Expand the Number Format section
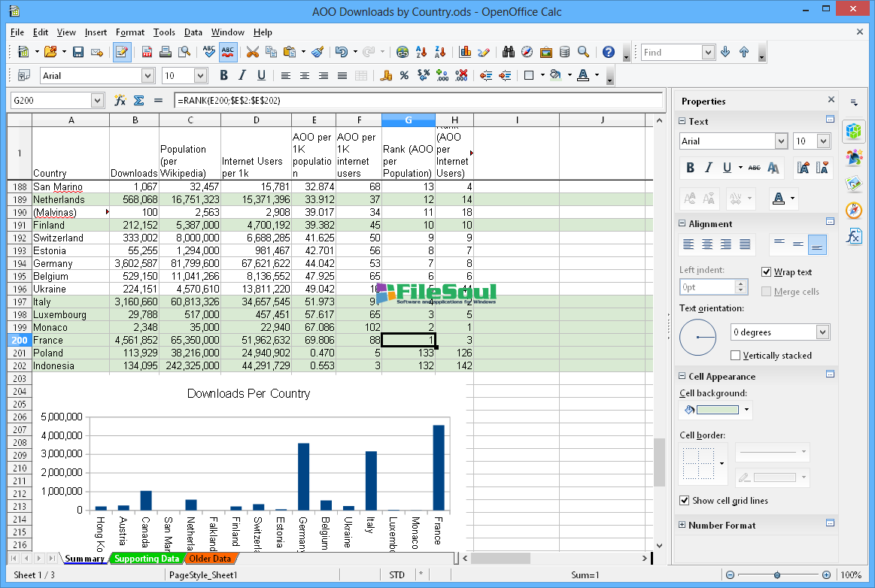The image size is (875, 588). point(682,526)
